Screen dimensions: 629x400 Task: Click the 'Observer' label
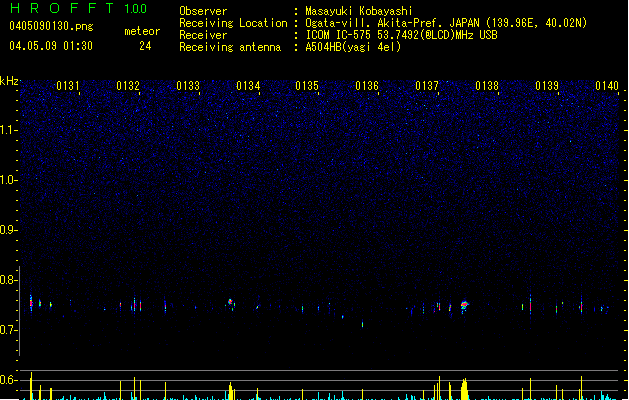[203, 11]
